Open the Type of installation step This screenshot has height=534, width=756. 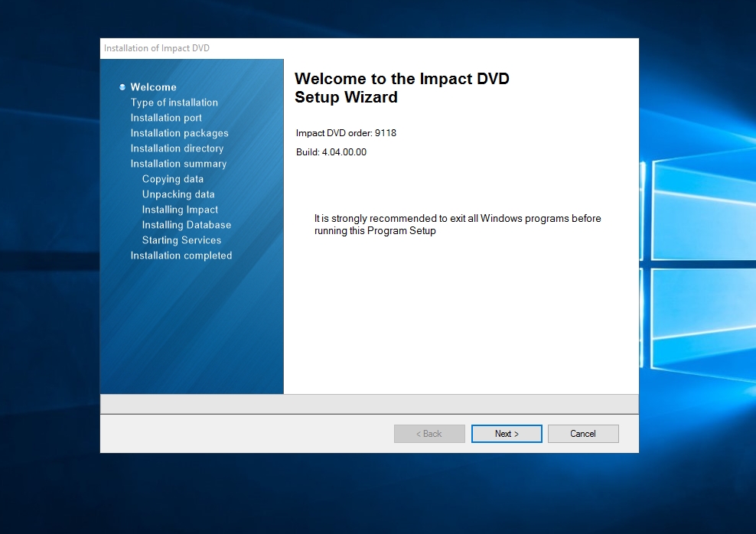coord(174,103)
